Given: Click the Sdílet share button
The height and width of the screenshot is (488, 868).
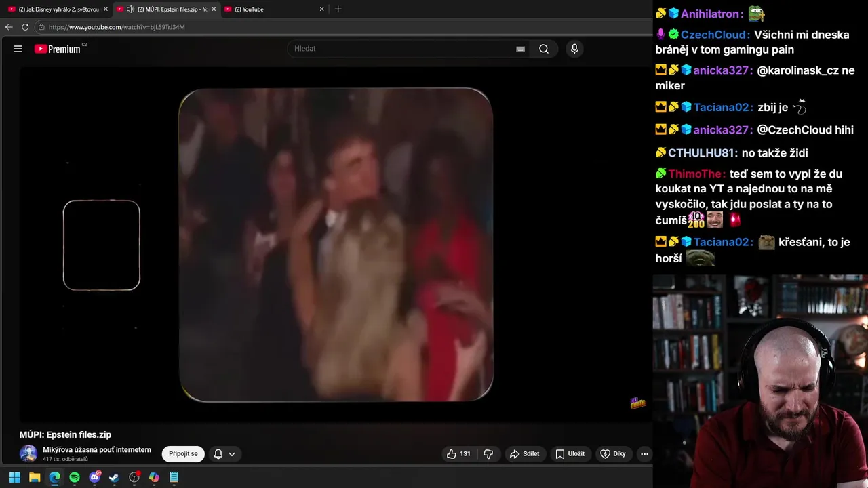Looking at the screenshot, I should coord(525,454).
